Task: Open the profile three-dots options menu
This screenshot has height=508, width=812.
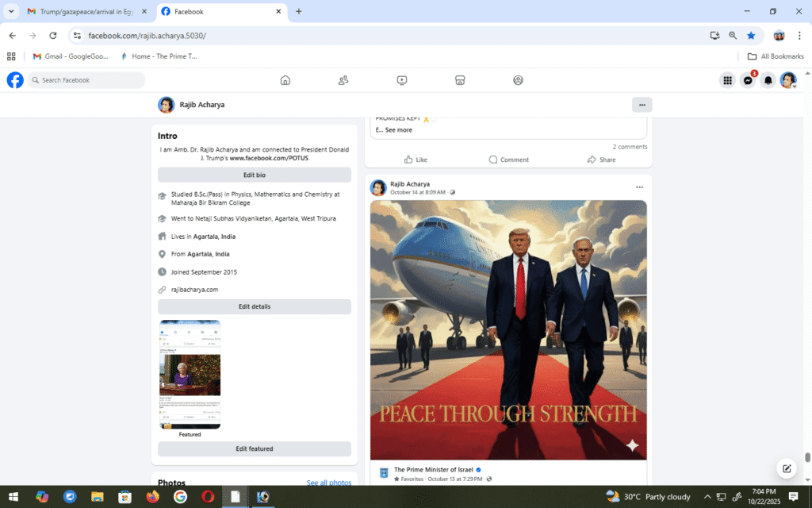Action: 642,105
